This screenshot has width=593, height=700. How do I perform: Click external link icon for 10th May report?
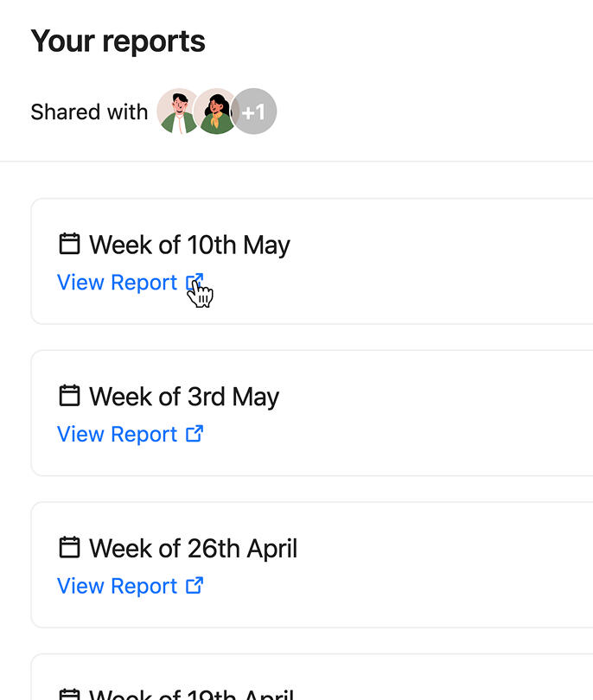195,283
